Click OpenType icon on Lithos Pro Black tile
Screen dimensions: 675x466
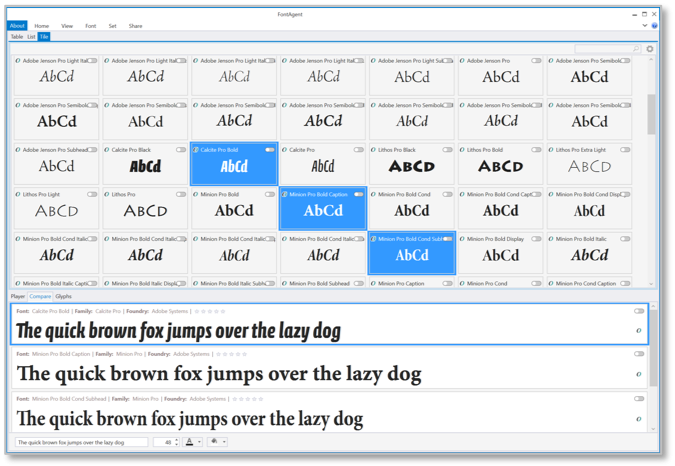click(x=373, y=150)
